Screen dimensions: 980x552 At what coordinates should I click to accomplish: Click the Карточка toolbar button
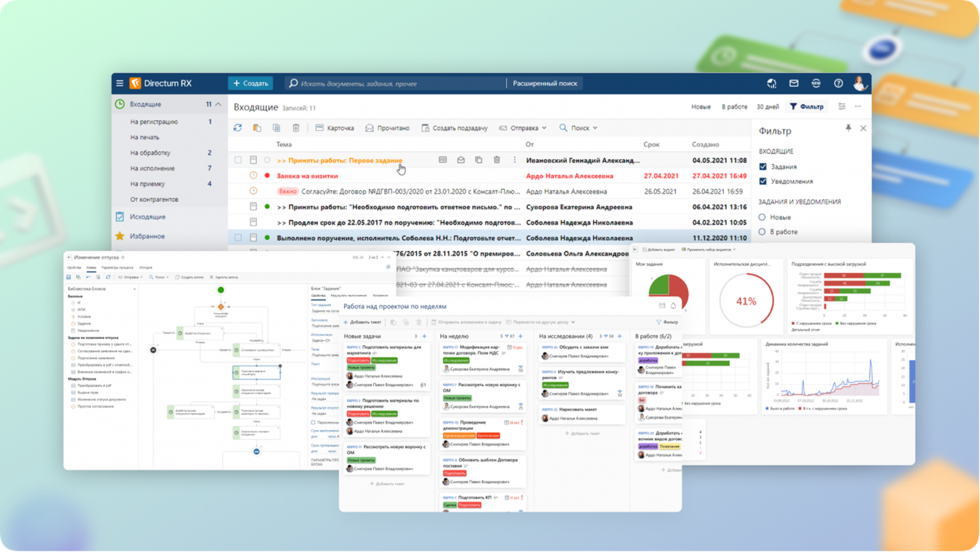[x=335, y=128]
